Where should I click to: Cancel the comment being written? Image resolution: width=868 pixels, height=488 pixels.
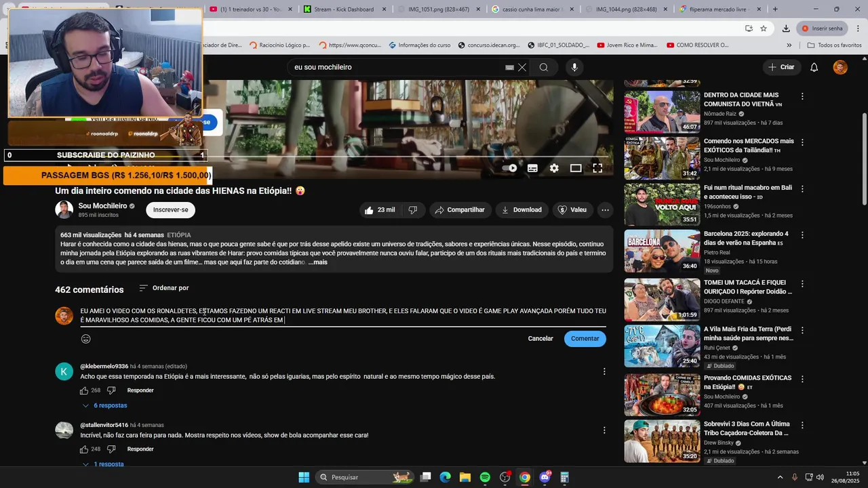540,339
